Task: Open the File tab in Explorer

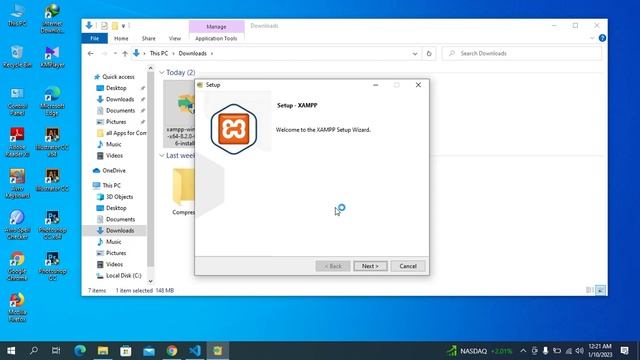Action: pyautogui.click(x=95, y=38)
